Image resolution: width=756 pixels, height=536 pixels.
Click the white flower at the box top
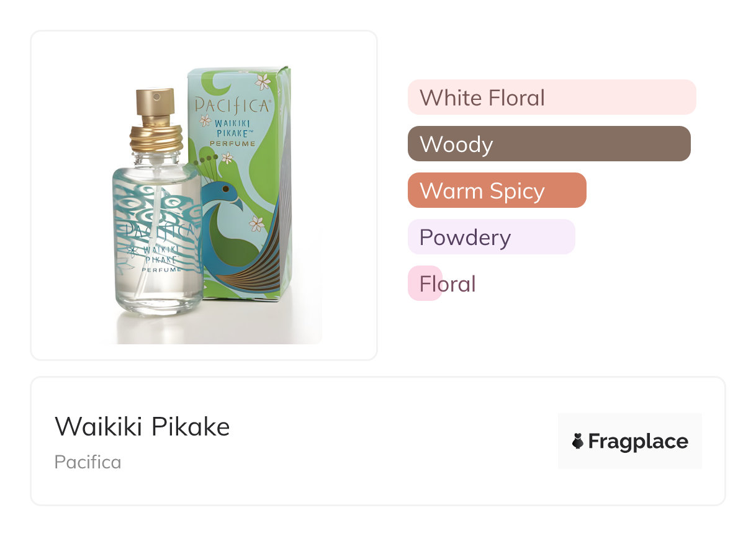point(263,81)
